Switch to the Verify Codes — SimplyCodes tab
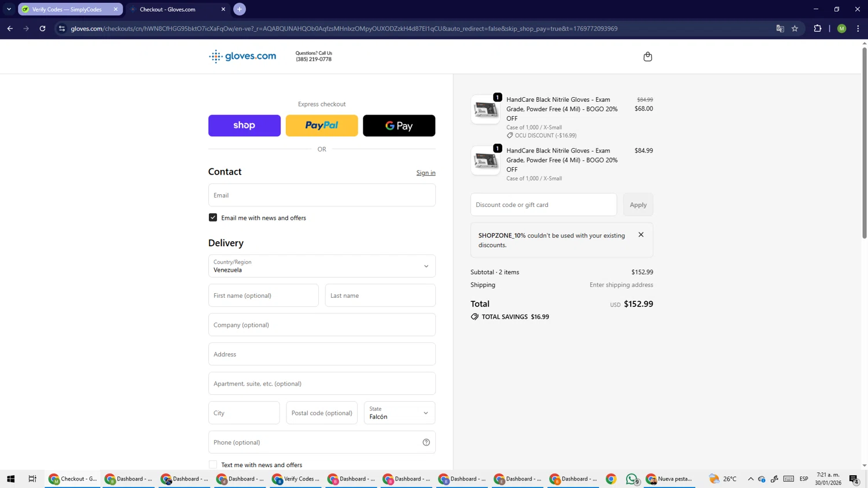 (70, 9)
